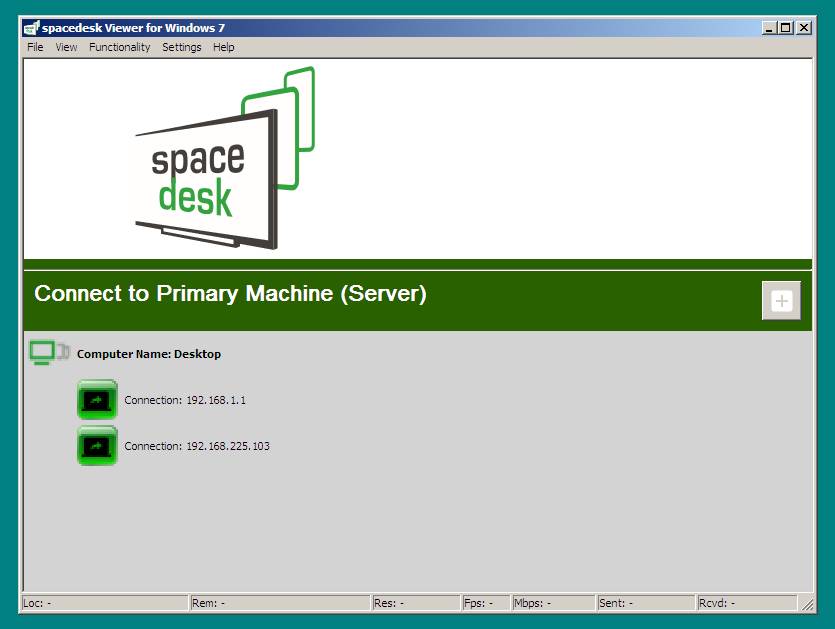Viewport: 835px width, 629px height.
Task: Click the connect icon for 192.168.1.1
Action: [97, 399]
